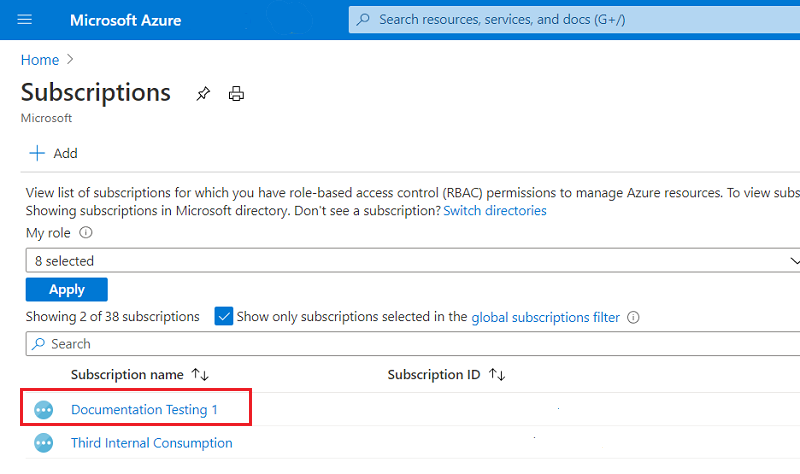Pin the Subscriptions page
Screen dimensions: 800x474
tap(203, 94)
